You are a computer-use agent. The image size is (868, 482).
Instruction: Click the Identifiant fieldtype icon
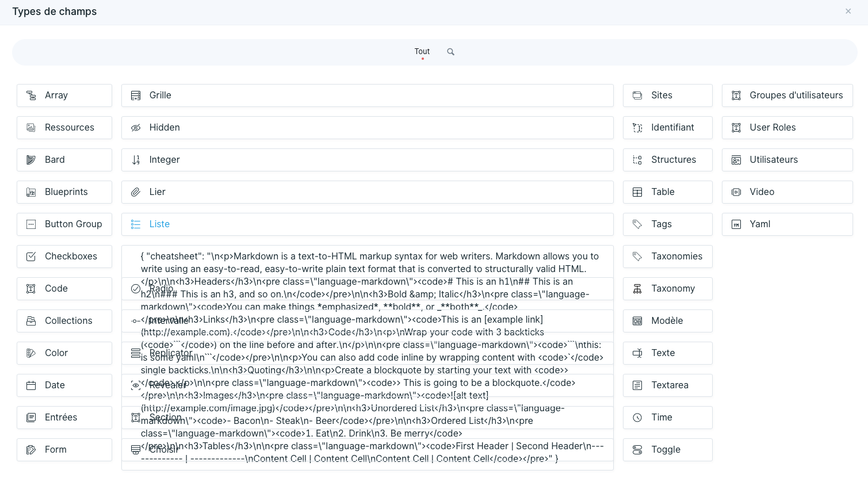coord(637,128)
